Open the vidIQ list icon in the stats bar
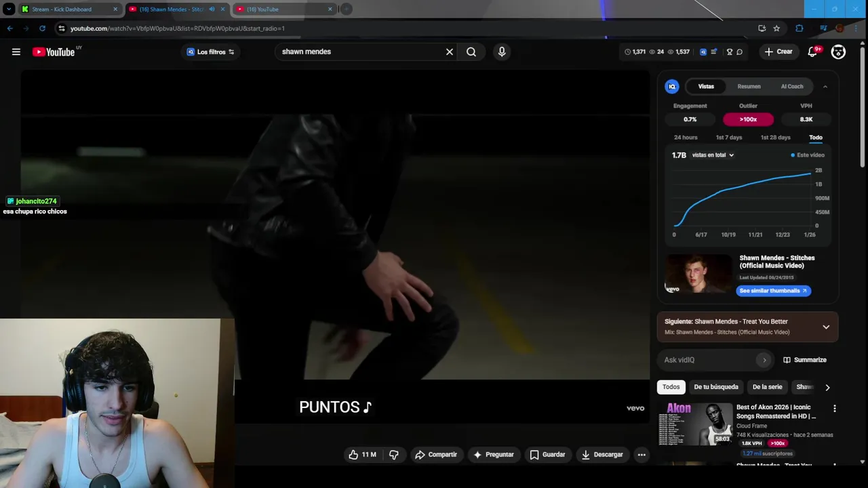 point(713,52)
